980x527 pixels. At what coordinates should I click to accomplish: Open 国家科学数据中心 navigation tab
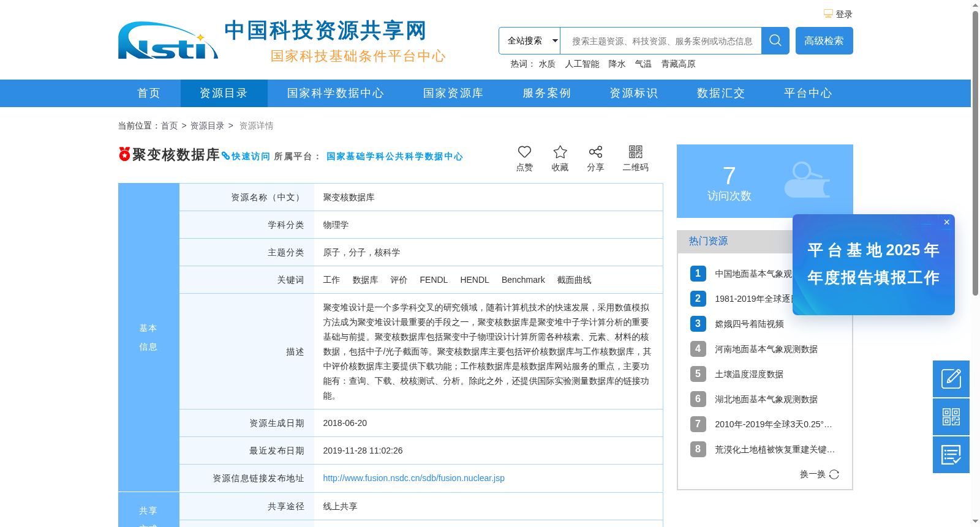tap(336, 93)
